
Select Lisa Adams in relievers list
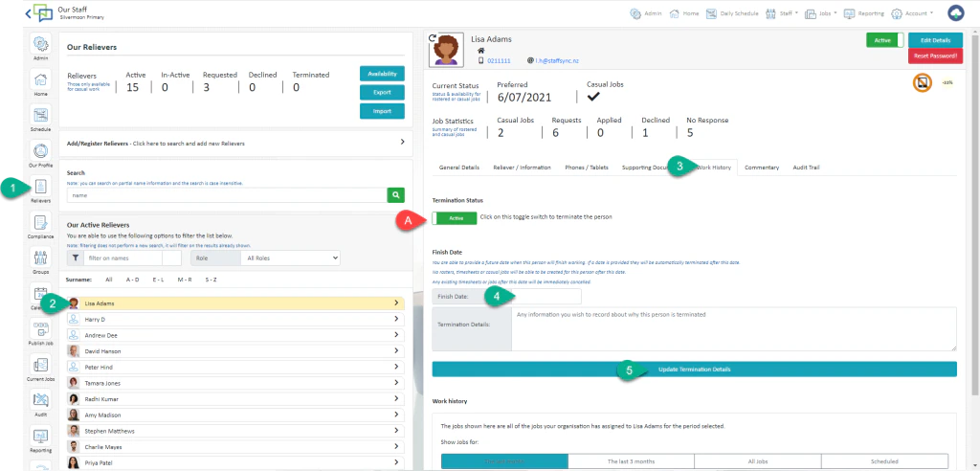[235, 303]
